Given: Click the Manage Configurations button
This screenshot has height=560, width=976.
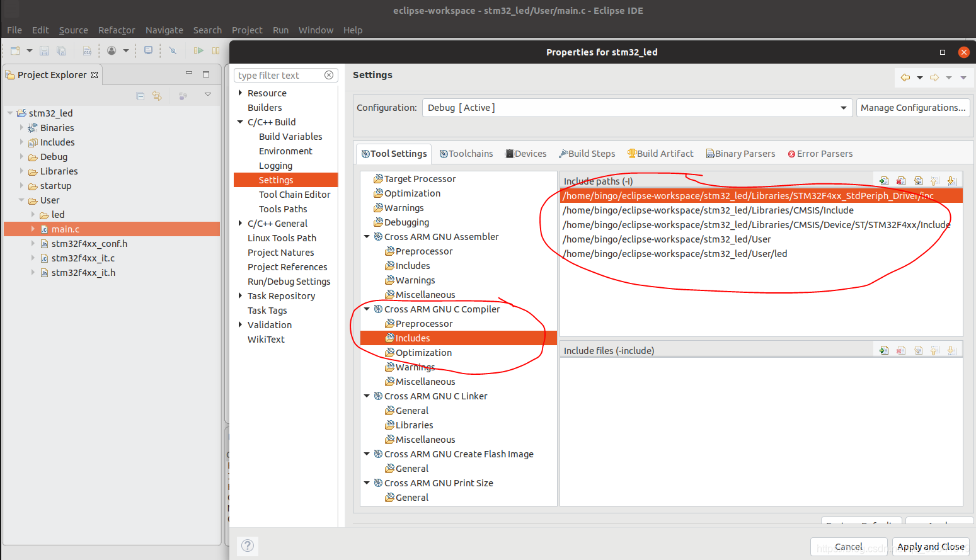Looking at the screenshot, I should tap(913, 108).
